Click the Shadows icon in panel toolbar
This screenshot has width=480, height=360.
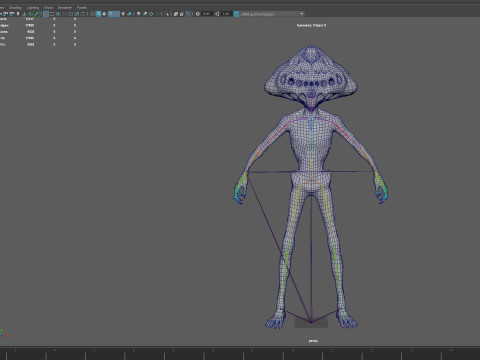click(129, 14)
